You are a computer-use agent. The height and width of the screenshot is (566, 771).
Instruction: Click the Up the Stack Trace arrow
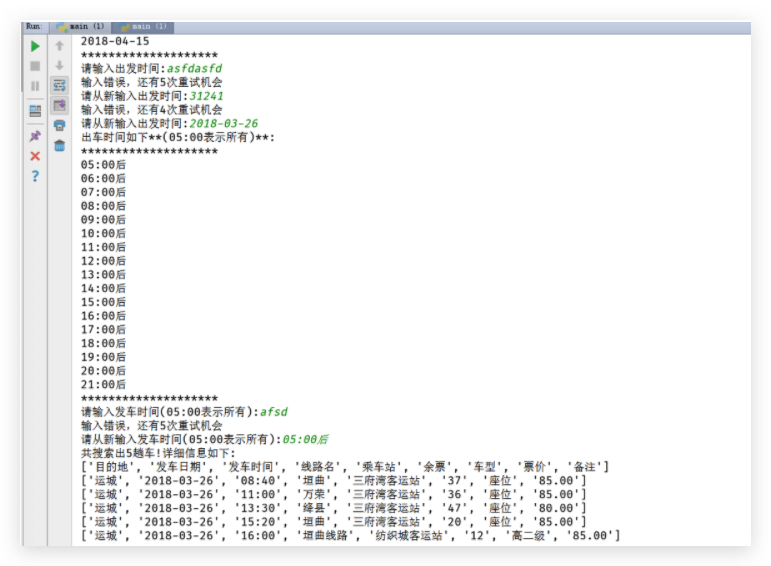[59, 46]
